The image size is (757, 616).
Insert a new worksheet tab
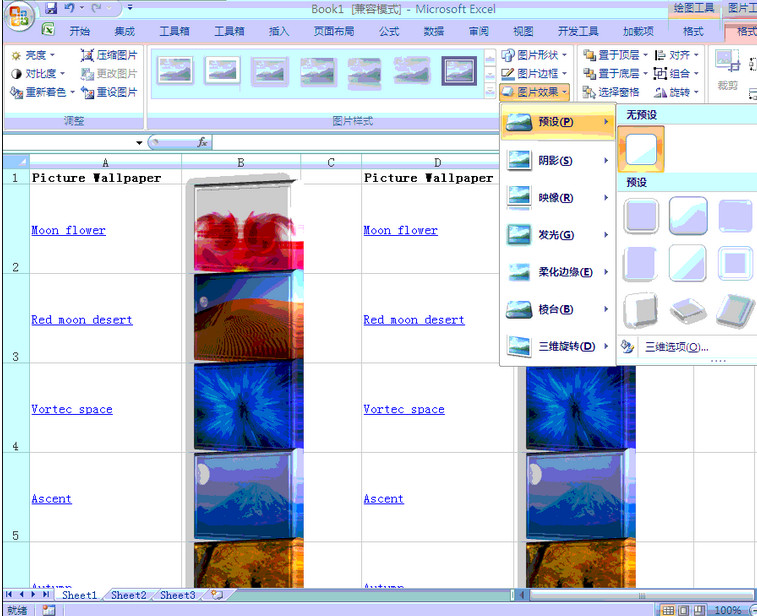[x=217, y=595]
